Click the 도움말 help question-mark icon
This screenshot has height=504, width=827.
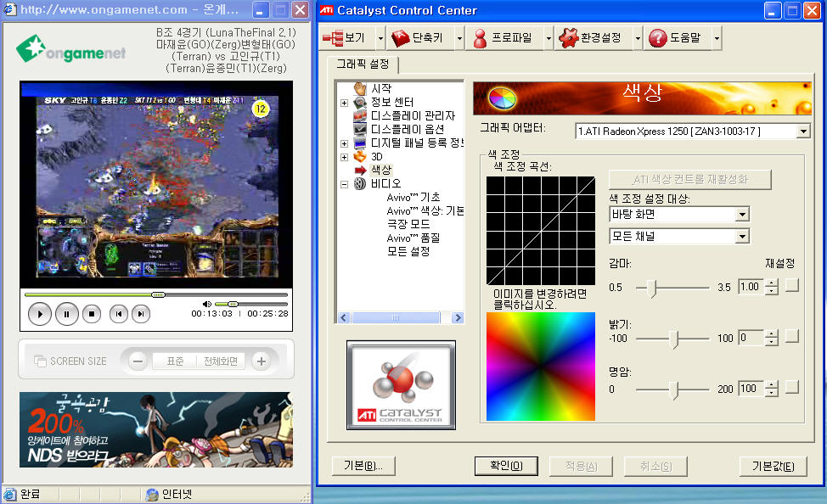click(x=658, y=38)
